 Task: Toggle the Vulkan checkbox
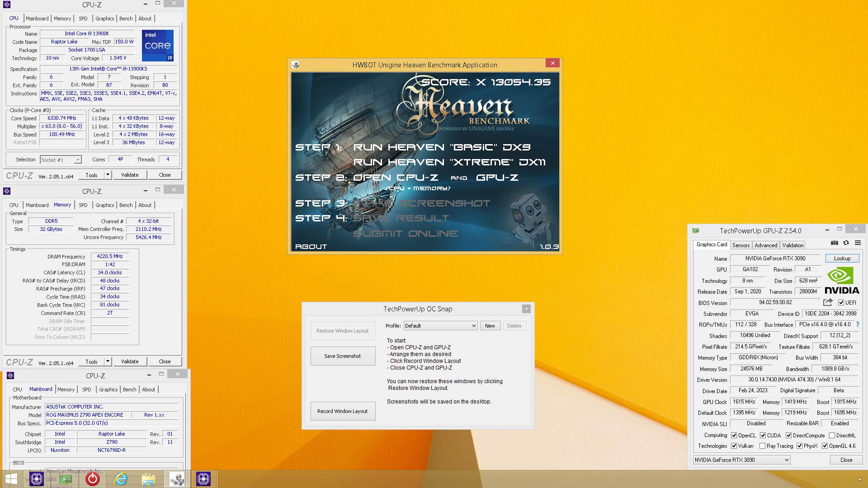coord(734,446)
